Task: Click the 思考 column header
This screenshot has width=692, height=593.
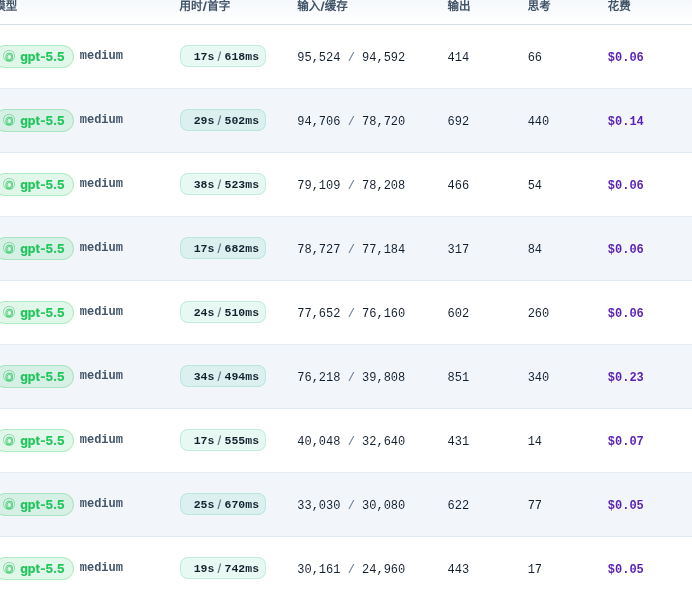Action: [539, 6]
